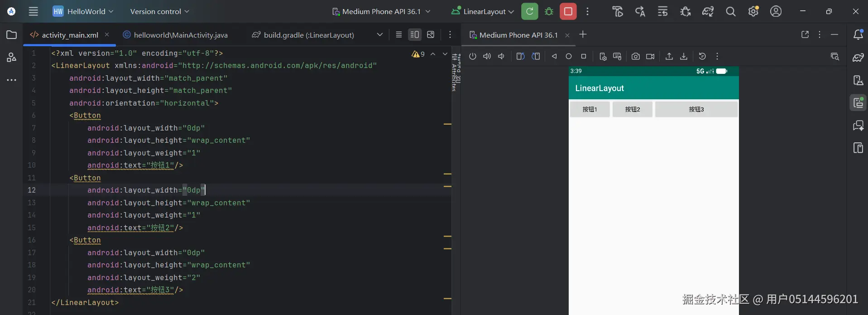The image size is (868, 315).
Task: Show hidden editor tabs chevron
Action: coord(380,34)
